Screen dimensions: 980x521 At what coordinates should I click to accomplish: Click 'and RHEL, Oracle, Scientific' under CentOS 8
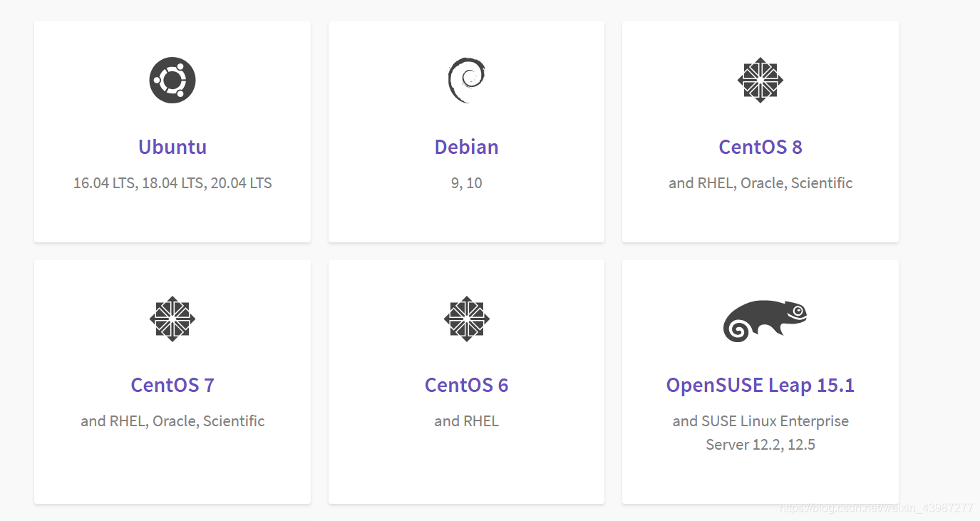coord(760,182)
